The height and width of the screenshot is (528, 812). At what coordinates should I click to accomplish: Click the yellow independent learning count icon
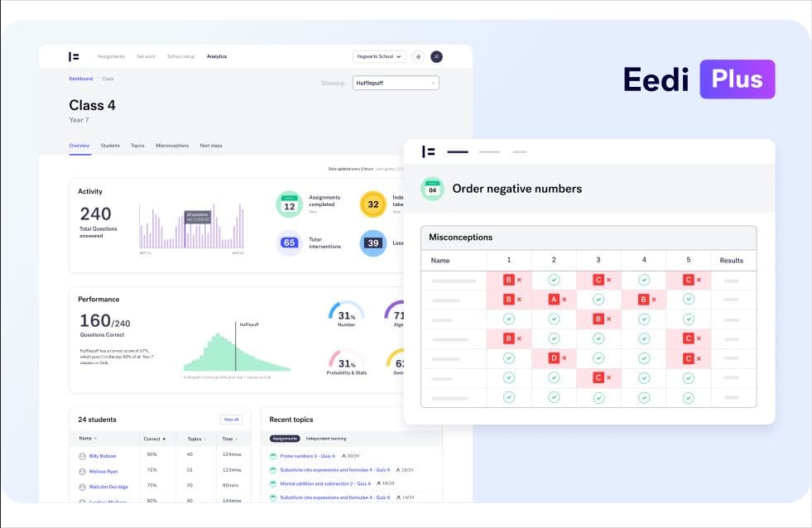374,204
